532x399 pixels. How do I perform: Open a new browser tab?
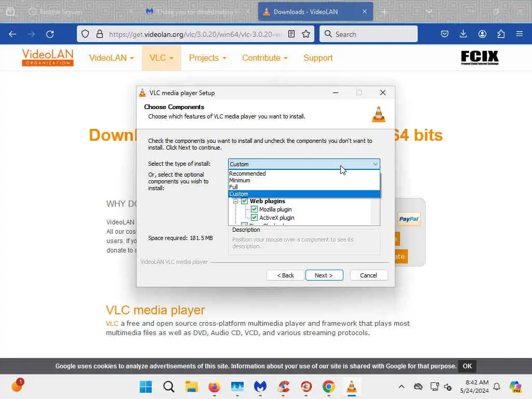384,11
